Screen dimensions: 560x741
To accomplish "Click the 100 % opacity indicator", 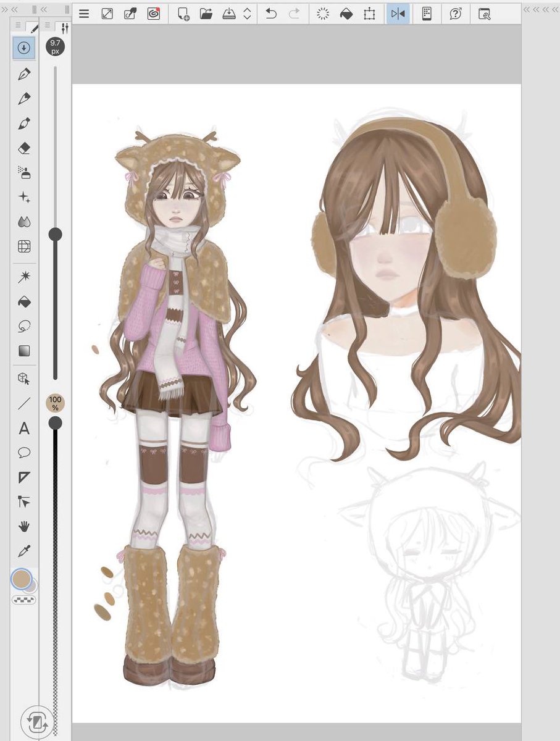I will point(55,404).
